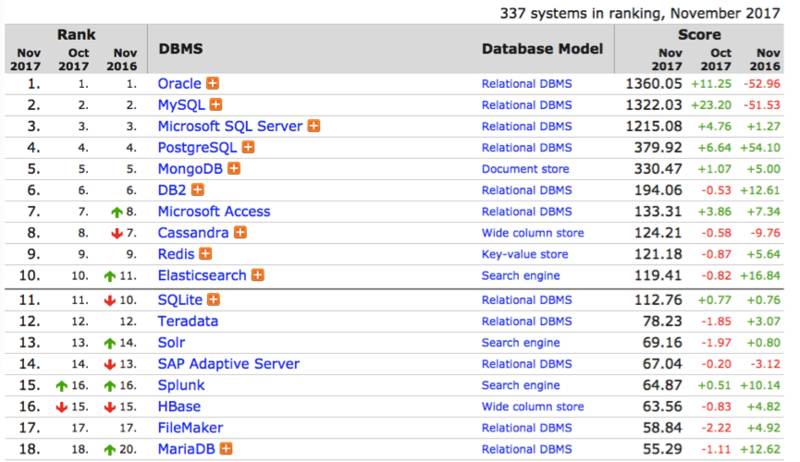
Task: Click the plus icon beside Cassandra
Action: point(240,233)
